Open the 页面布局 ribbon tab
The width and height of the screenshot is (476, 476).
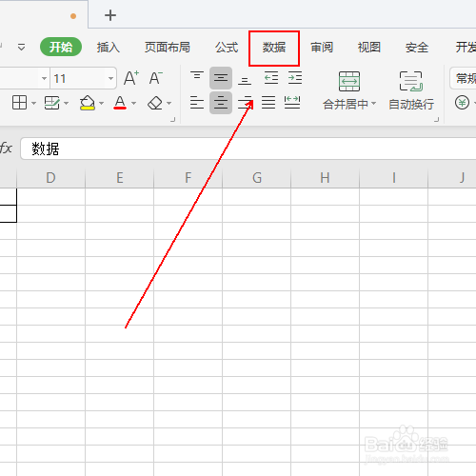coord(168,48)
